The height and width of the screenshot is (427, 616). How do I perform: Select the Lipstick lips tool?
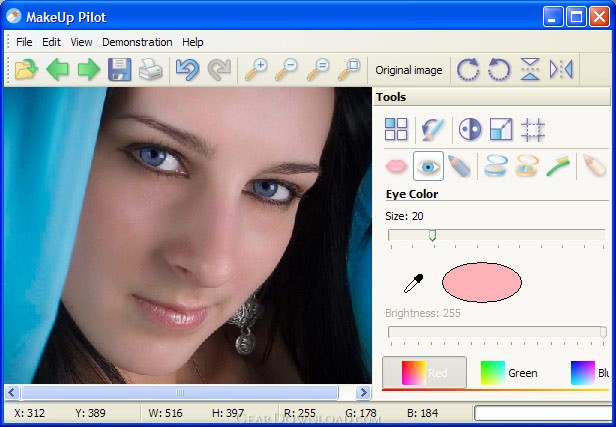click(x=396, y=166)
